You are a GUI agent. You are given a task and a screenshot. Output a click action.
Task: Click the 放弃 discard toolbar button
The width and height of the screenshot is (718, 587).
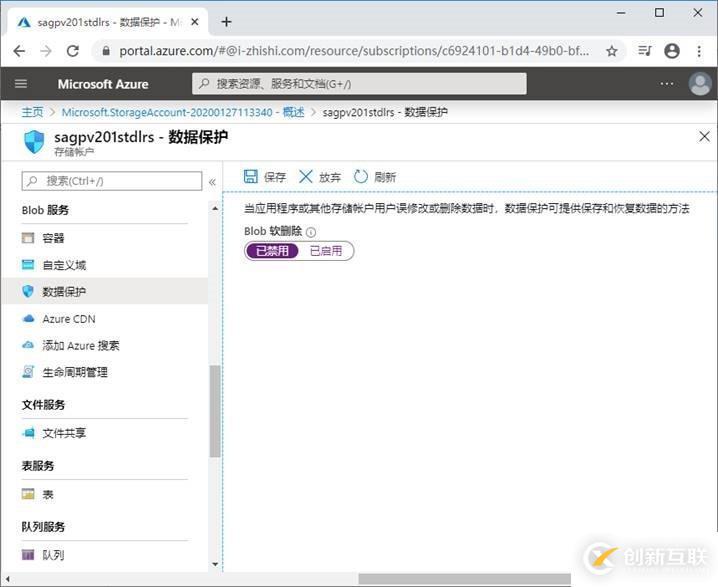click(x=320, y=177)
